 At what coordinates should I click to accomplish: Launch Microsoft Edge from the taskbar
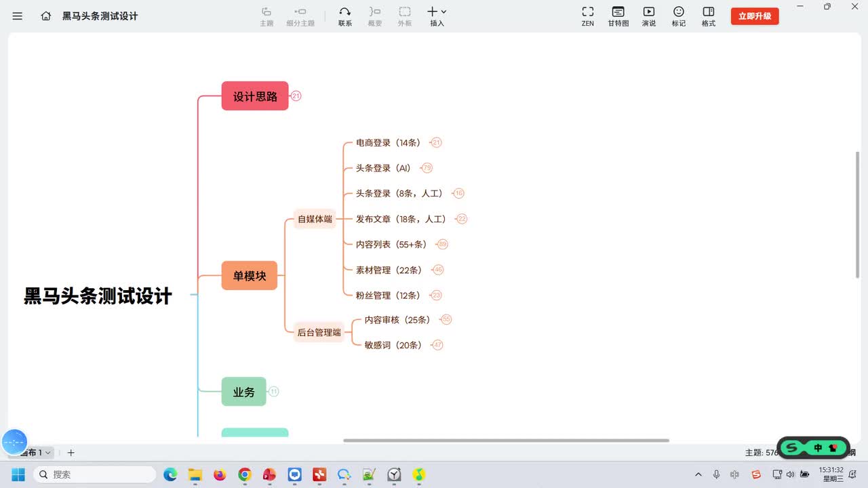click(x=170, y=474)
